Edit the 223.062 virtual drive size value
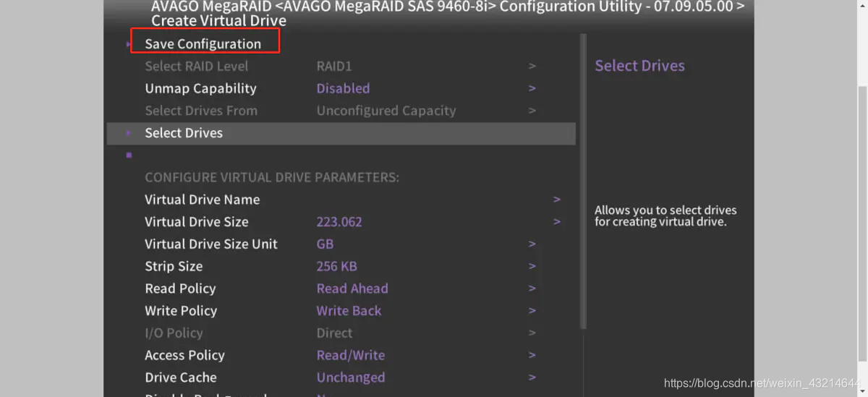Image resolution: width=868 pixels, height=397 pixels. point(339,222)
